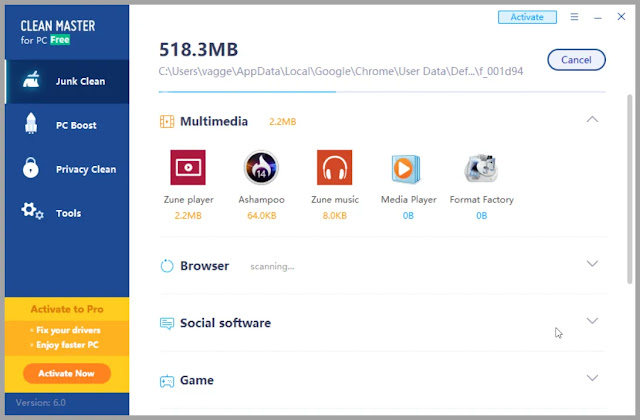Click the Game heading text

(197, 380)
